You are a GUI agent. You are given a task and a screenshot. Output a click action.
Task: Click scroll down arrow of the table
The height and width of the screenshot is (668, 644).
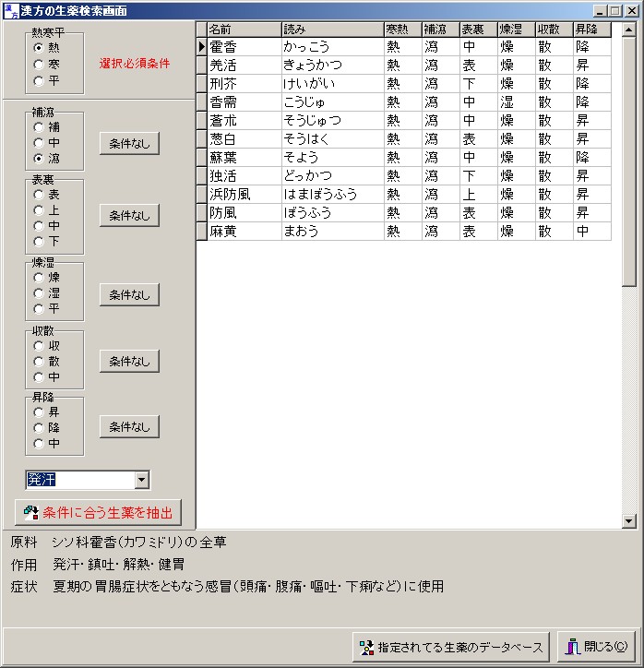(x=629, y=520)
